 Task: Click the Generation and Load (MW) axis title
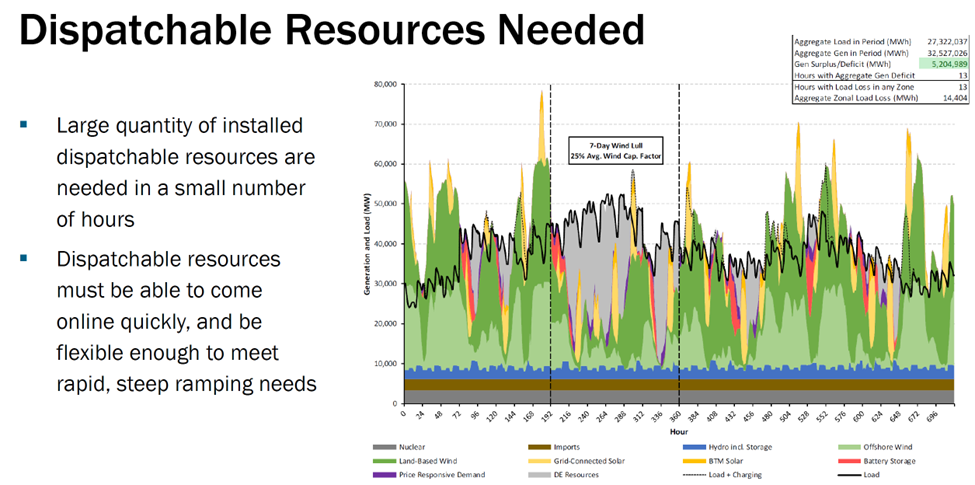[369, 241]
